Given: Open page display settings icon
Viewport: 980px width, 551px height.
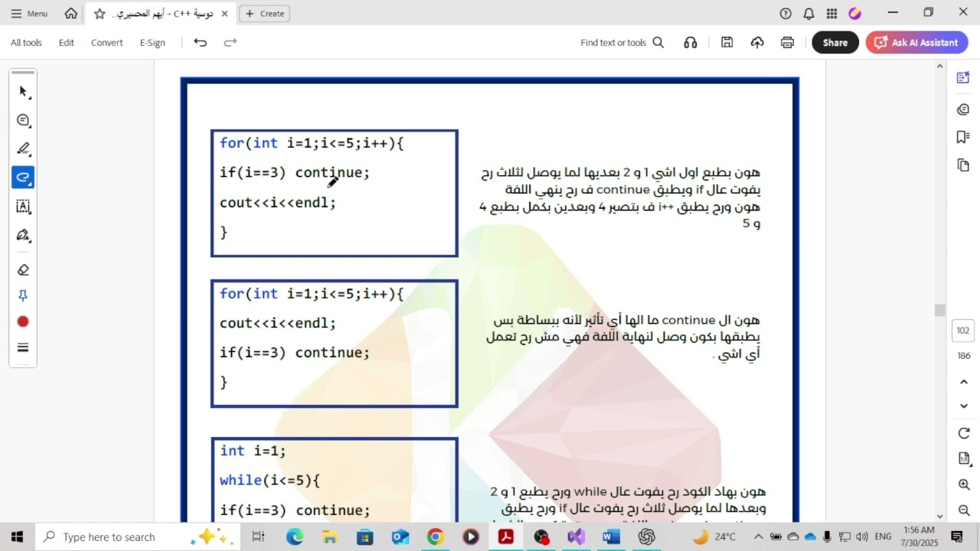Looking at the screenshot, I should pos(964,459).
